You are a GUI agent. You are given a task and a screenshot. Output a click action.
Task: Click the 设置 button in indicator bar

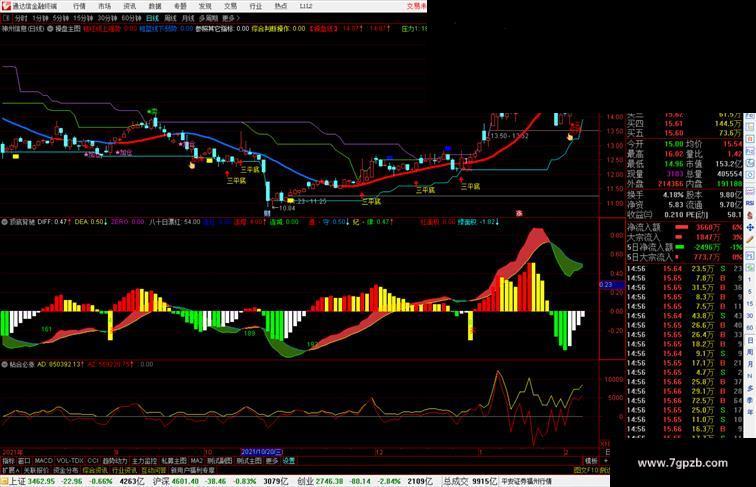[x=289, y=461]
